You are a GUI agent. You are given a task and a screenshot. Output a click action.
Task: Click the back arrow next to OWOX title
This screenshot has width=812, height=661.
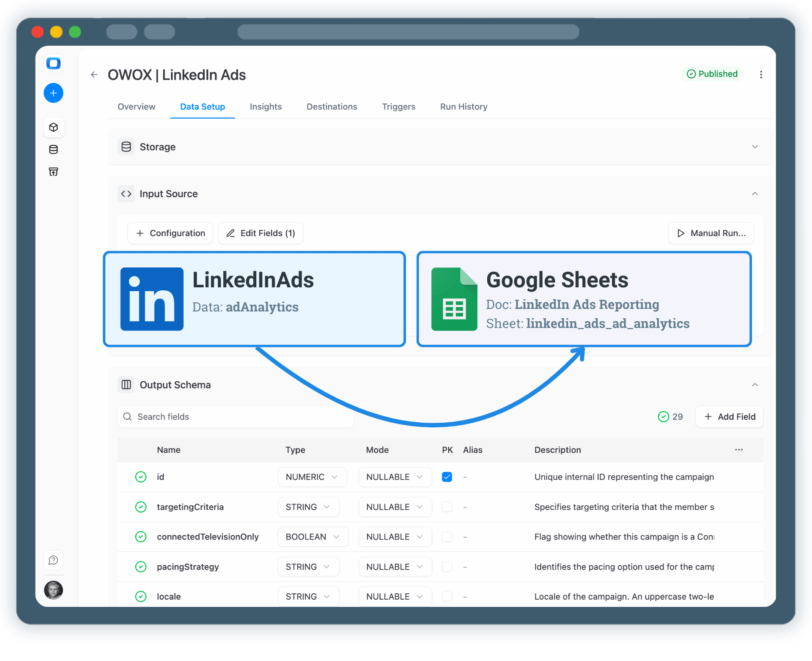point(94,74)
